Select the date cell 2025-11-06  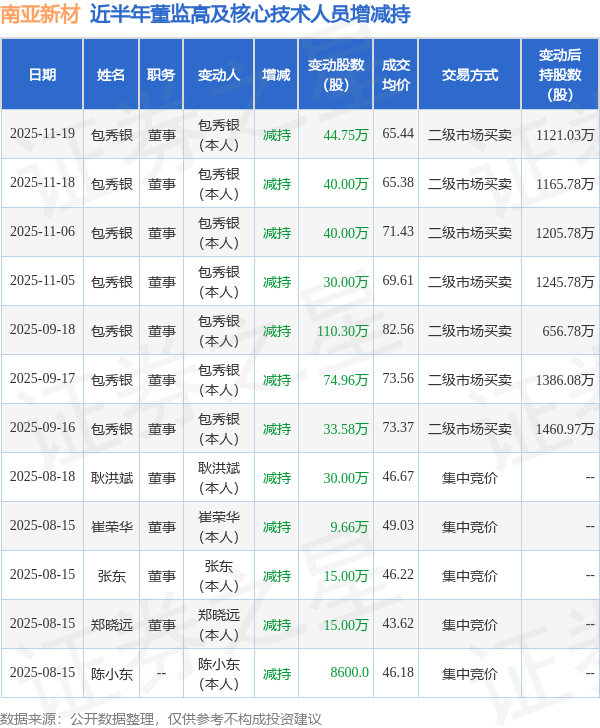(42, 232)
